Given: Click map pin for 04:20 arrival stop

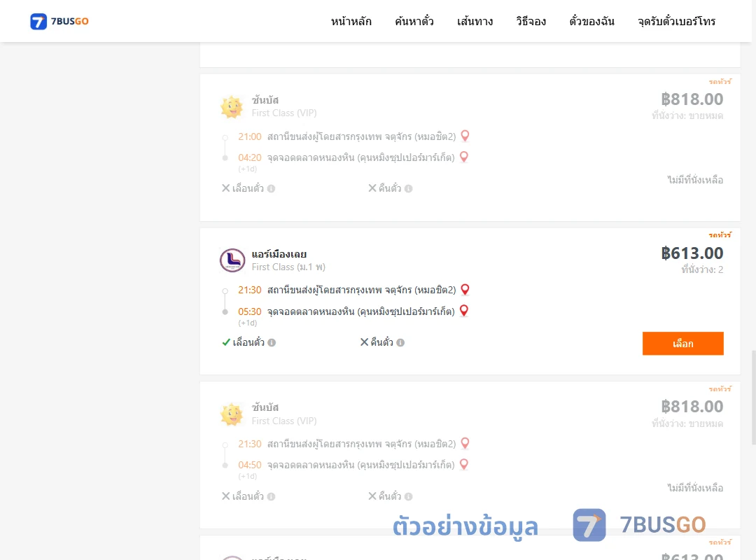Looking at the screenshot, I should pos(464,157).
